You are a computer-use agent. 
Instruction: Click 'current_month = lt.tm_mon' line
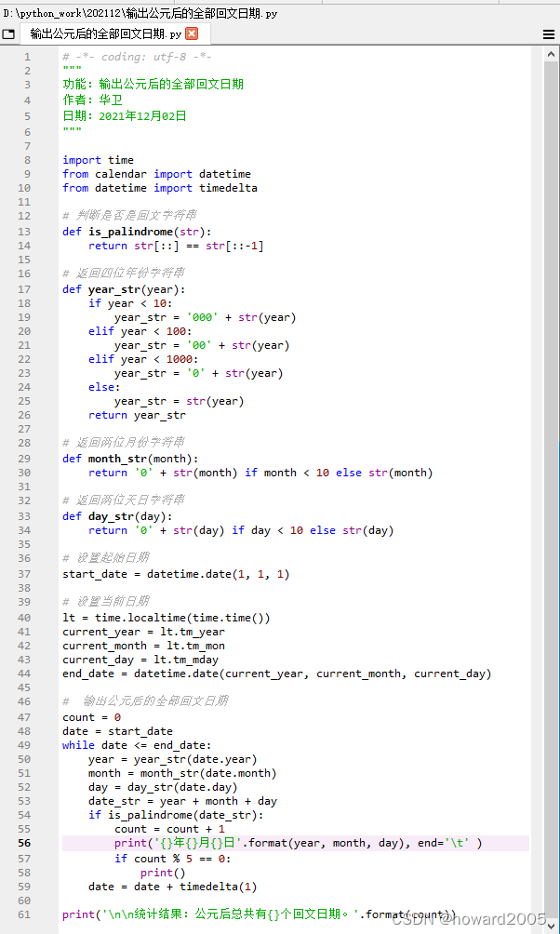[143, 646]
